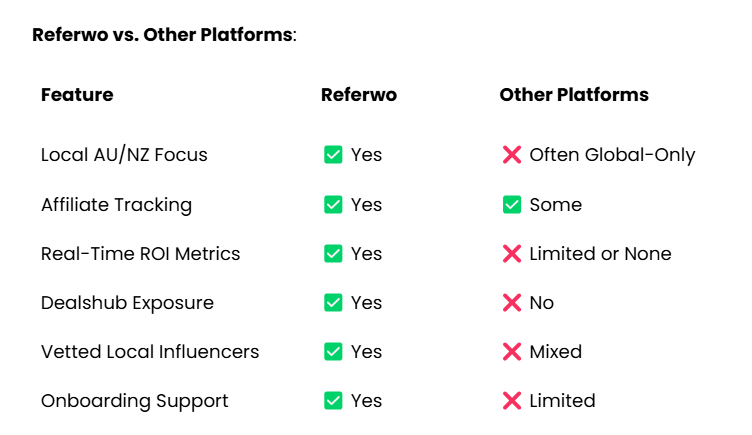752x435 pixels.
Task: Click the Referwo column header
Action: click(x=358, y=95)
